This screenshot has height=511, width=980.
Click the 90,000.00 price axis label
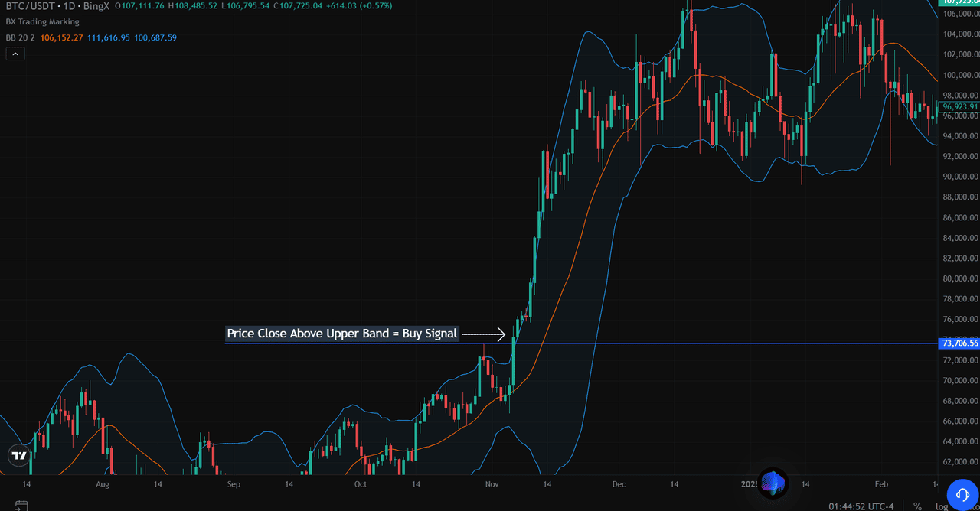(x=960, y=177)
